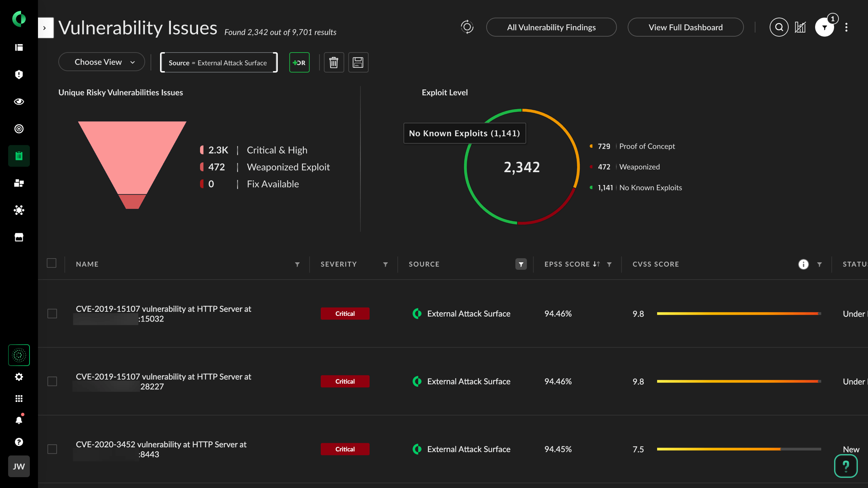Open the three-dot overflow menu
868x488 pixels.
(x=846, y=27)
